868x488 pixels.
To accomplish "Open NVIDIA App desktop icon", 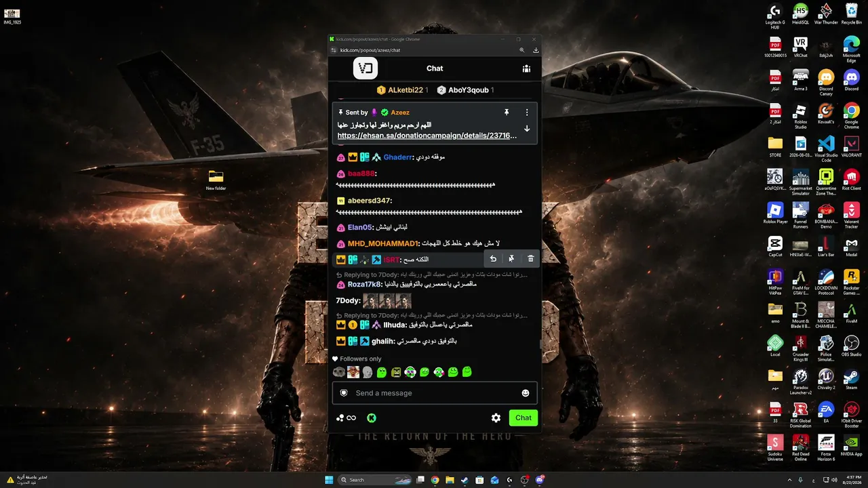I will (x=852, y=445).
